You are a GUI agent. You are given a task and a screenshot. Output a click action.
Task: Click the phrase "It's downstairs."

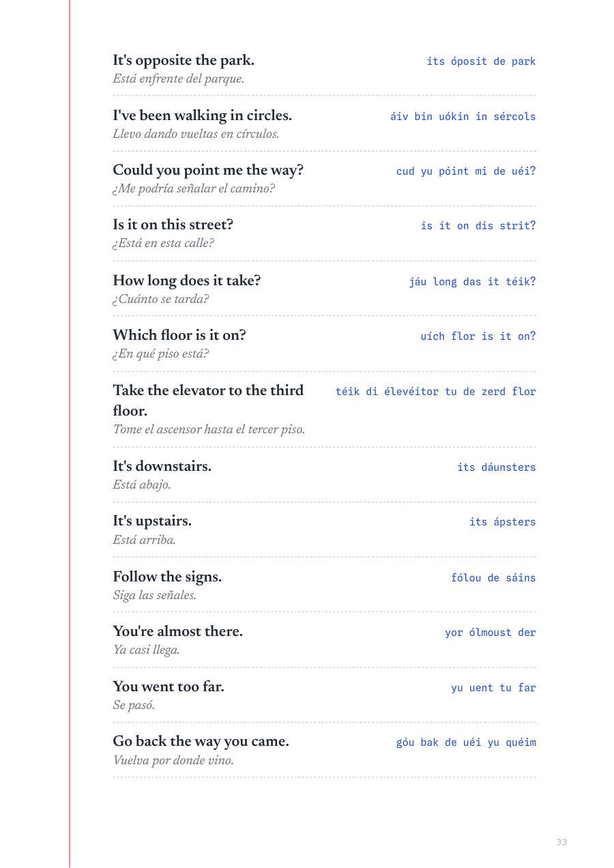click(162, 466)
